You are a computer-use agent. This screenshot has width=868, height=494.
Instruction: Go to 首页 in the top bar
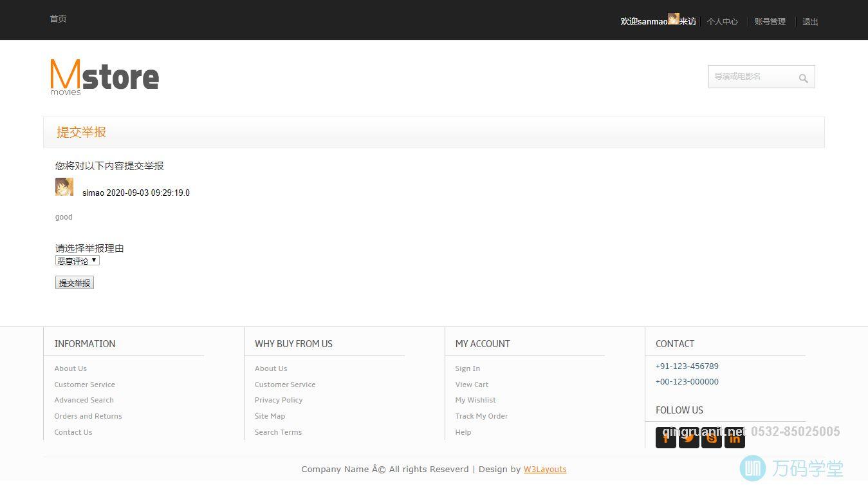pyautogui.click(x=58, y=19)
